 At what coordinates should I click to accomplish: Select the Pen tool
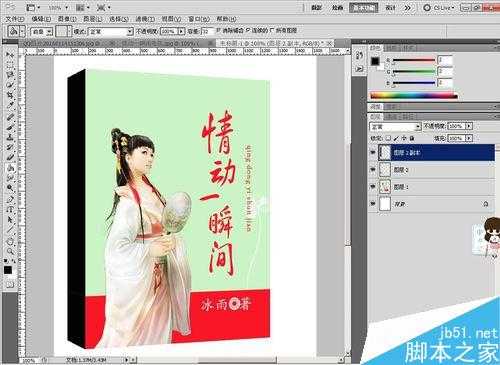10,199
